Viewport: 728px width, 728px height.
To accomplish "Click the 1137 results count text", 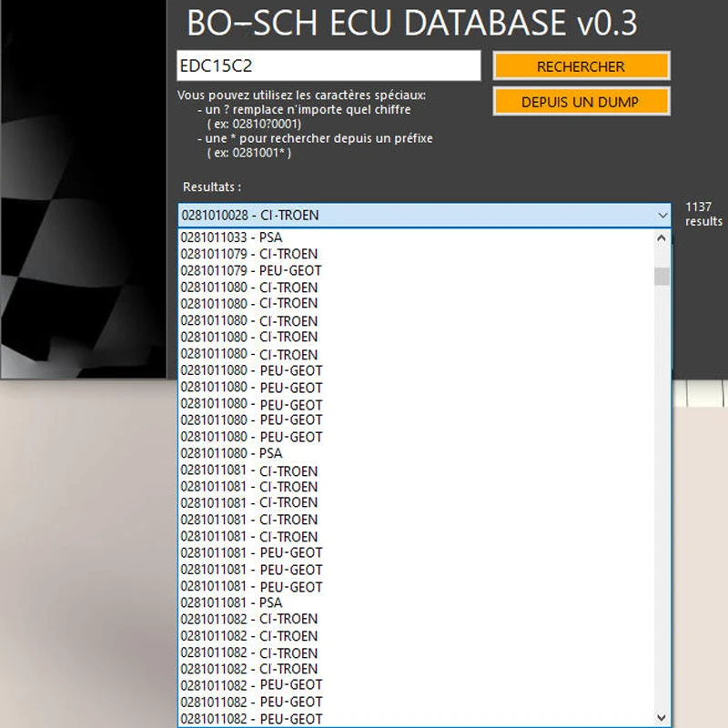I will pos(703,214).
